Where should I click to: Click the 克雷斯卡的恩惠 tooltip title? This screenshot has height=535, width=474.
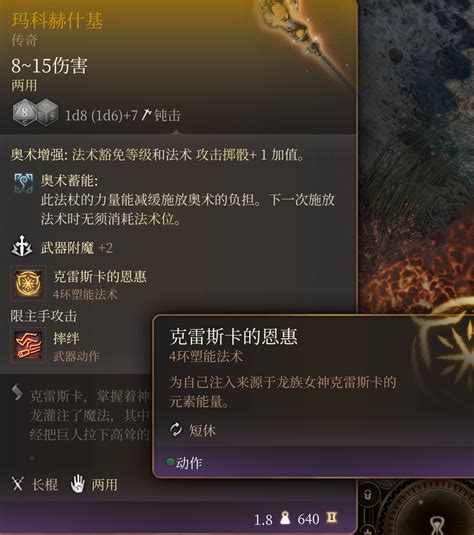pos(233,336)
